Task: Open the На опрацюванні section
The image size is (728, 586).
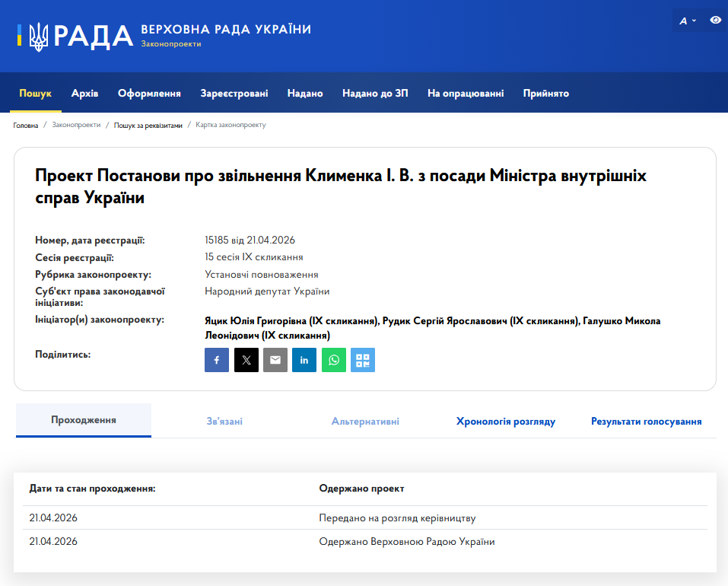Action: [466, 94]
